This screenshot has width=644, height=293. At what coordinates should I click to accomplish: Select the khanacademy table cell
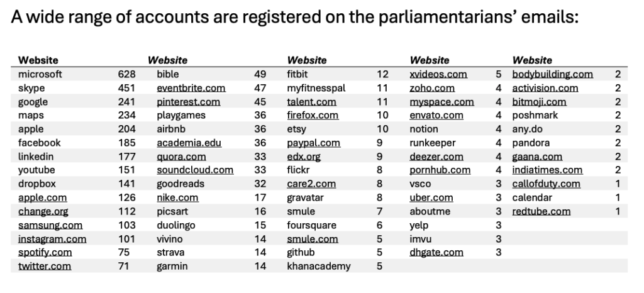(319, 267)
